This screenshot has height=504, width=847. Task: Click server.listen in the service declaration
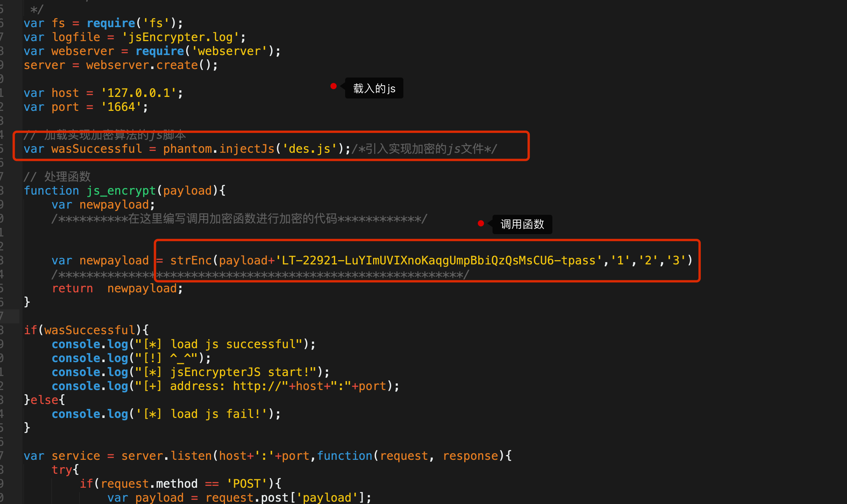point(166,456)
